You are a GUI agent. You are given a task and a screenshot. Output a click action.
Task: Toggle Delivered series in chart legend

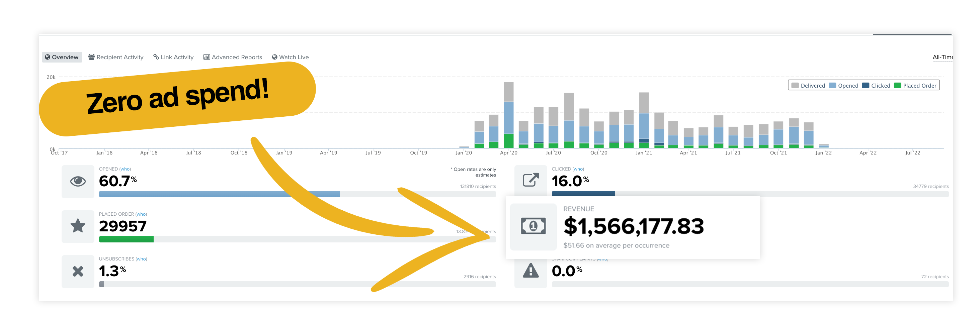coord(808,86)
